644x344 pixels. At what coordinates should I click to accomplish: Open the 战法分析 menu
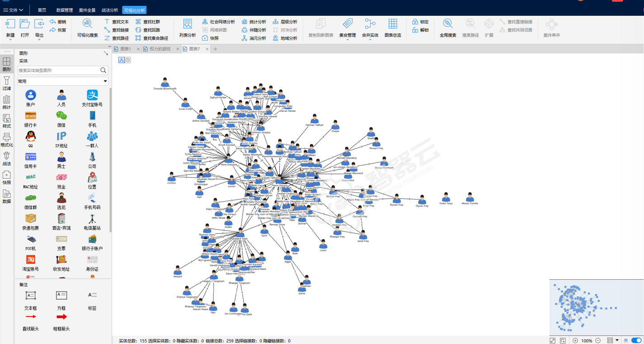coord(110,10)
